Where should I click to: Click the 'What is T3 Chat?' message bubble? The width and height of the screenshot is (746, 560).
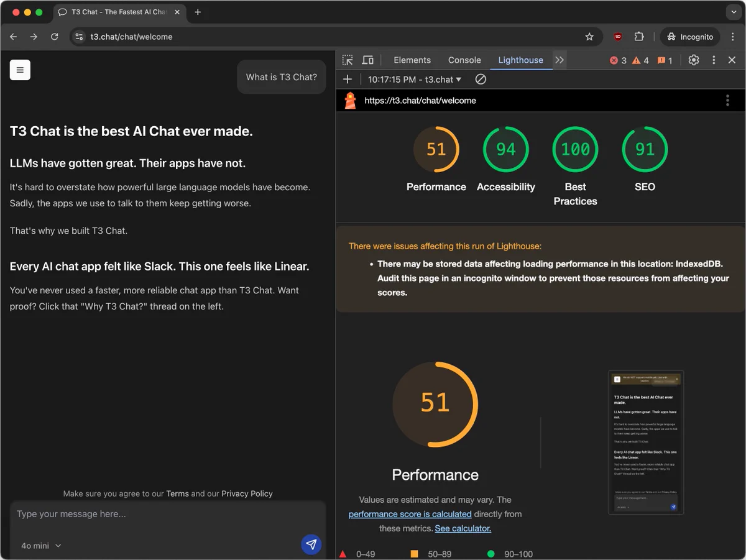point(282,77)
